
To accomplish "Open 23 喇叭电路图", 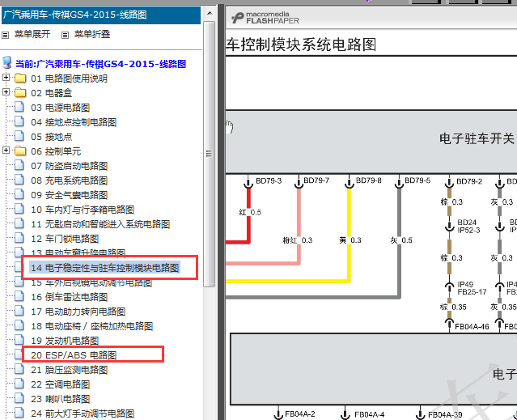I will coord(61,399).
